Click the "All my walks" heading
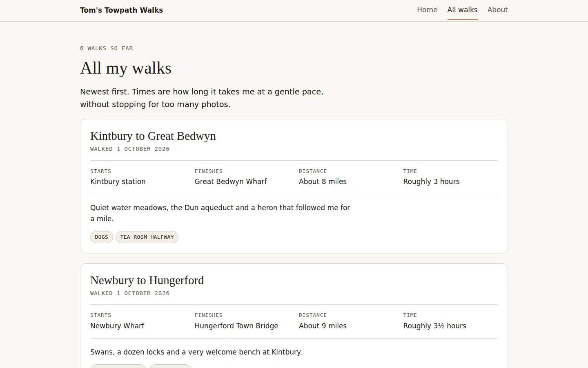The image size is (588, 368). (126, 68)
